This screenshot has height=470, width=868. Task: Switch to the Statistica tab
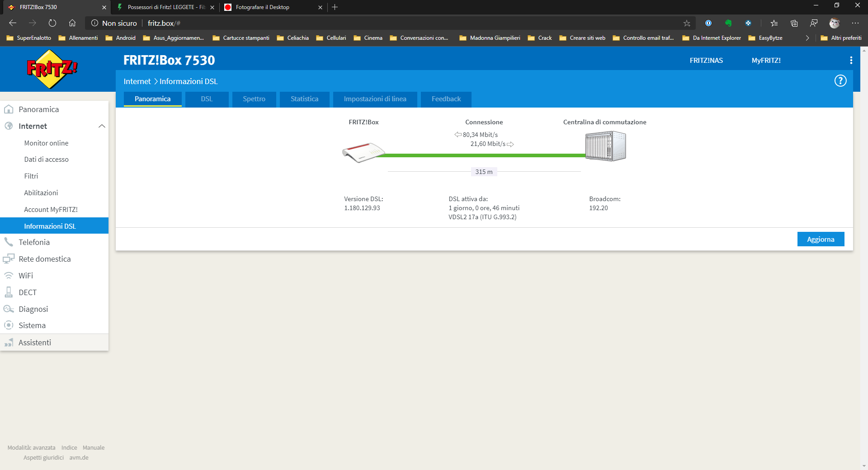tap(304, 99)
